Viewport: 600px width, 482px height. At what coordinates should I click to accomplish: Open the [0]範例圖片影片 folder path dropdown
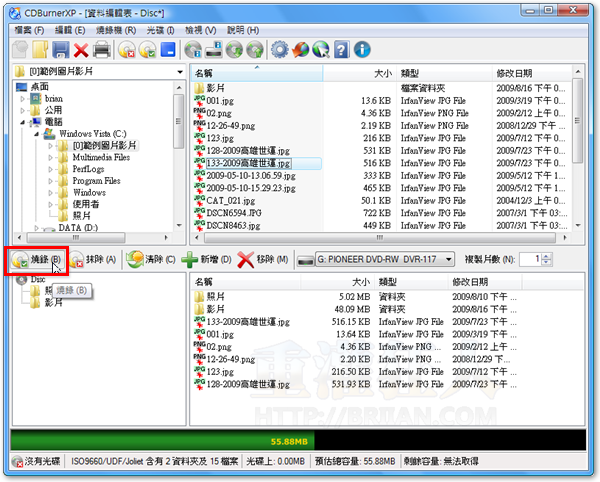179,72
